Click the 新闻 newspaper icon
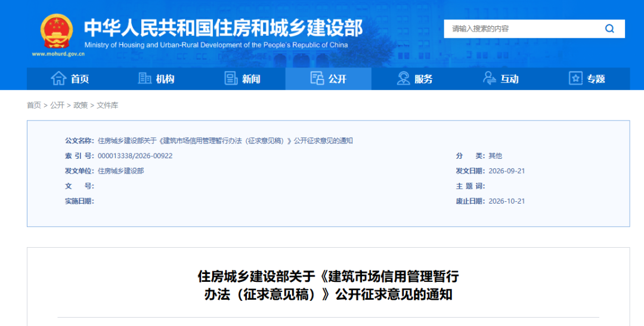 tap(231, 78)
